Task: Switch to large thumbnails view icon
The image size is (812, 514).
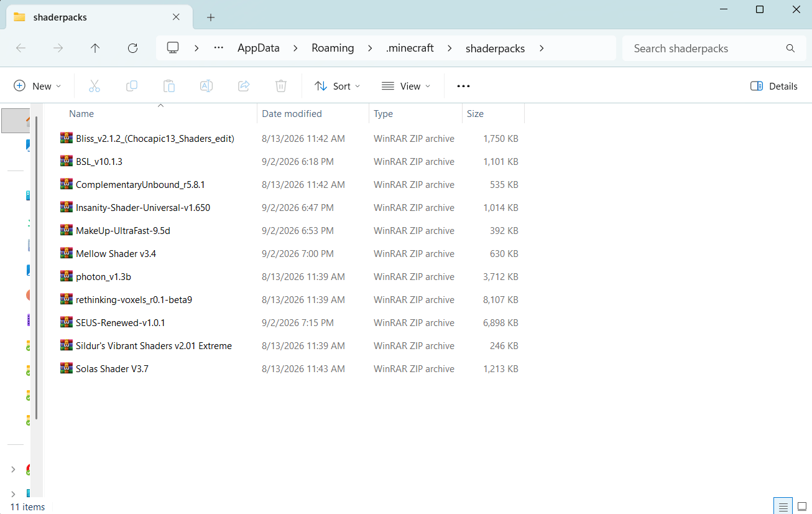Action: [x=801, y=507]
